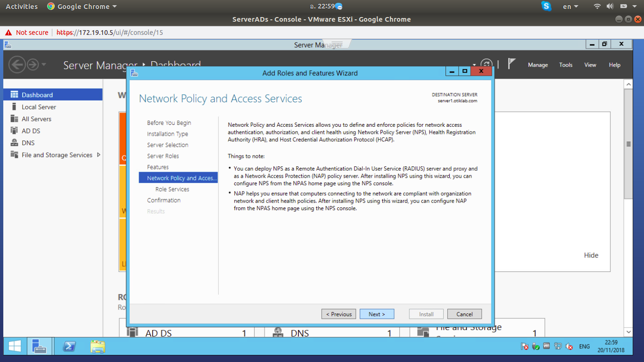Click the Activities button in Ubuntu top bar
Screen dimensions: 644x362
[22, 7]
